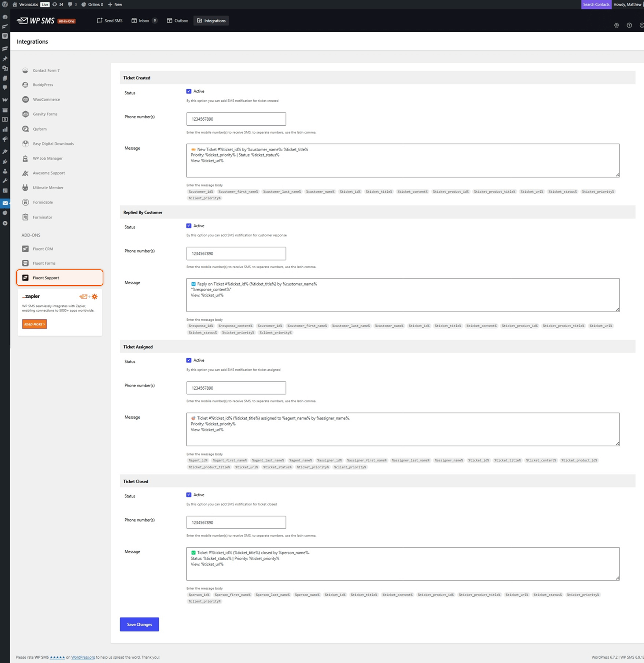Click the %assigner_name% variable tag
Screen dimensions: 644x663
point(449,460)
